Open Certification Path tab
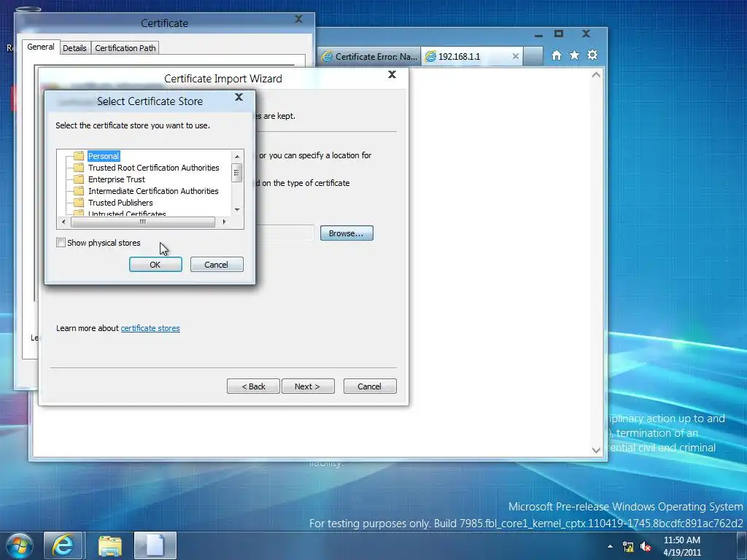This screenshot has width=747, height=560. [x=125, y=48]
